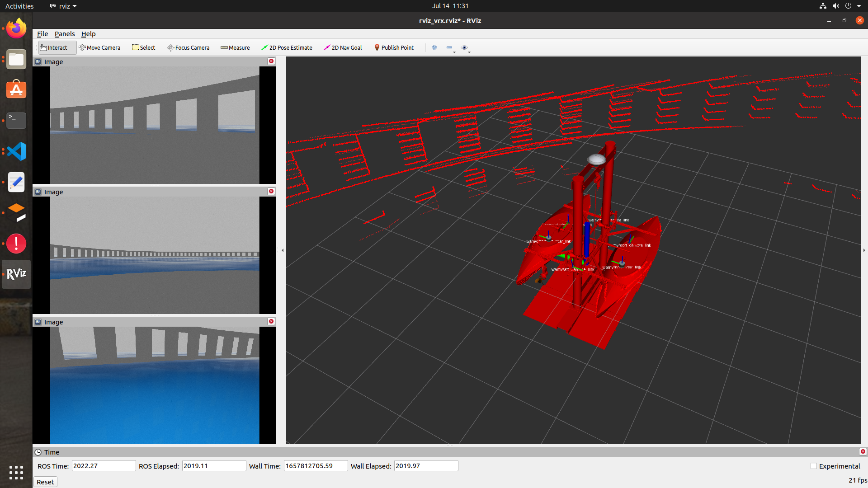Open Terminal from the dock
Image resolution: width=868 pixels, height=488 pixels.
click(16, 121)
